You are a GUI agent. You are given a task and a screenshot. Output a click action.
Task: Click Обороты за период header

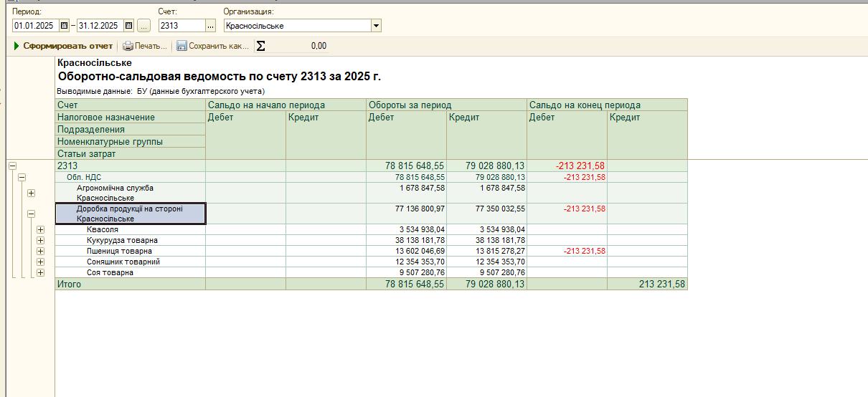pos(446,105)
